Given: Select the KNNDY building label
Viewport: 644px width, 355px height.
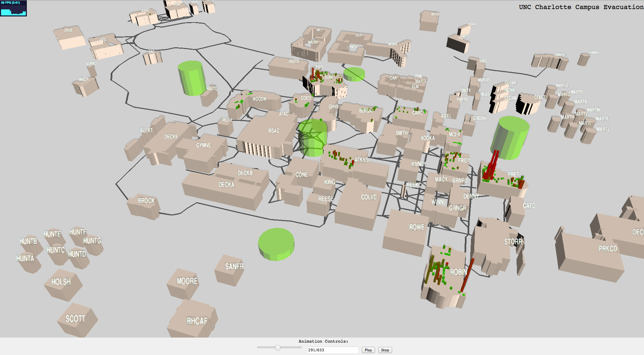Looking at the screenshot, I should tap(419, 164).
